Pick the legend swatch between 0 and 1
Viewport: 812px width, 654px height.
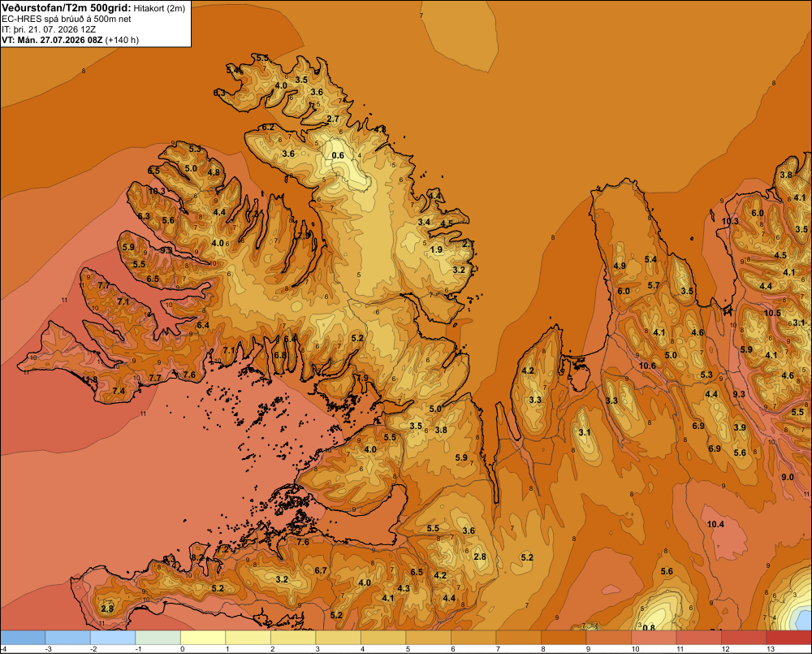click(x=203, y=638)
